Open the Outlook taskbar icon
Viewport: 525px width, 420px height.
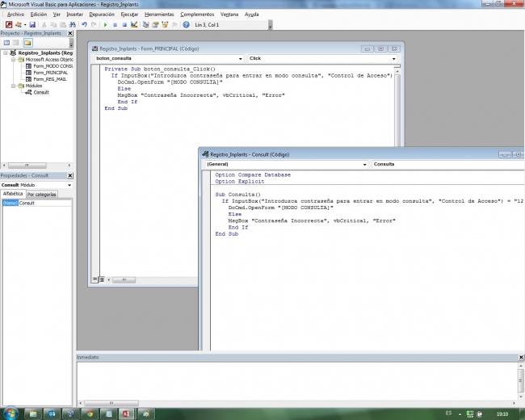coord(52,414)
